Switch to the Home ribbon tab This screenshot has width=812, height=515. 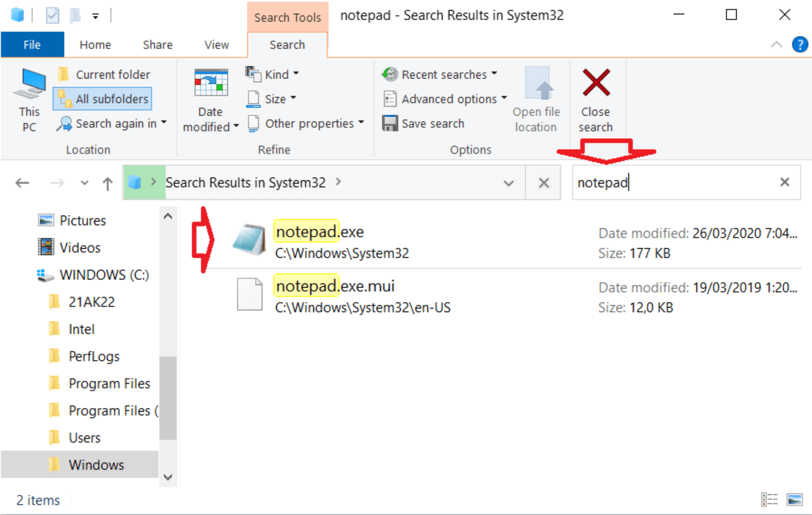click(95, 45)
